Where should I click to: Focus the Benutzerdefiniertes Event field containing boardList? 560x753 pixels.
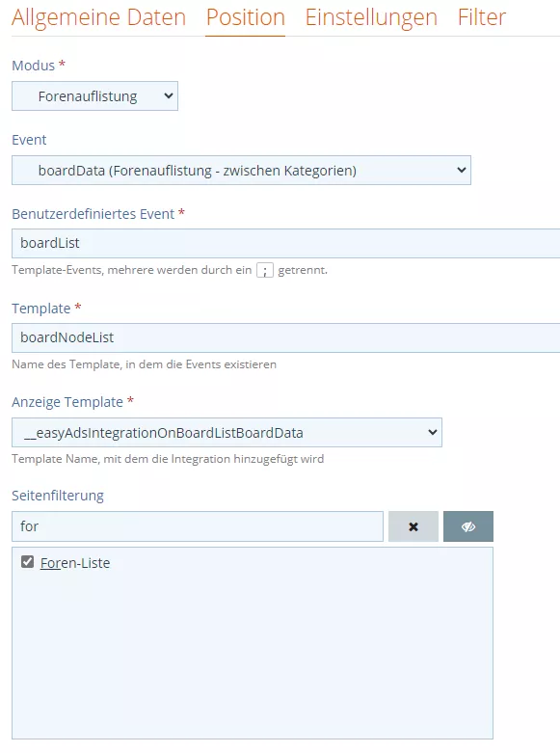click(x=285, y=243)
